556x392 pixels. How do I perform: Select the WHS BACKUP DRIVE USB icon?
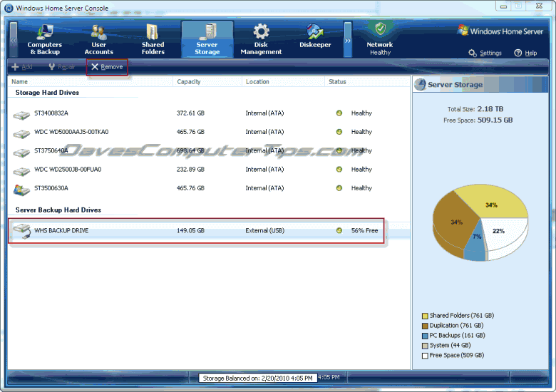coord(22,231)
